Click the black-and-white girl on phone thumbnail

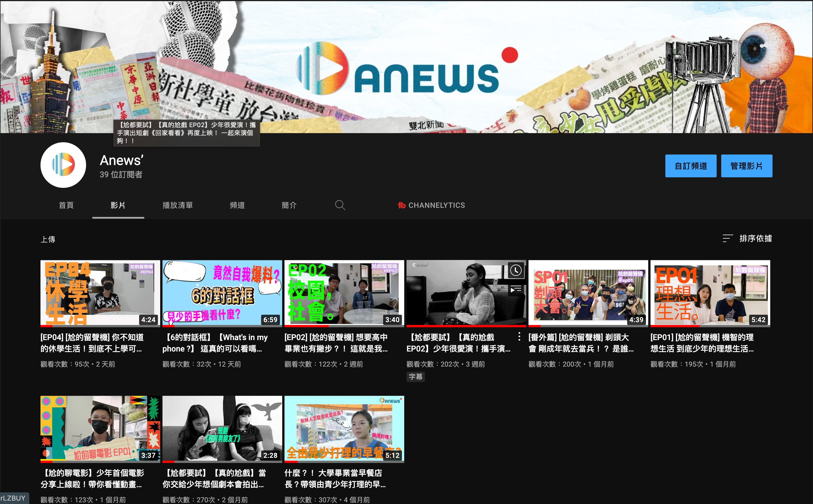tap(466, 293)
